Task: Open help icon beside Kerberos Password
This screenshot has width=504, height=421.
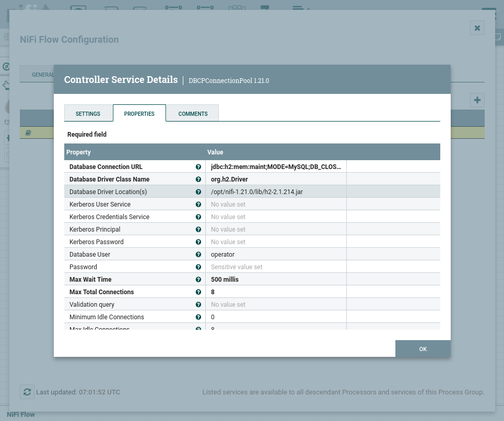Action: (198, 242)
